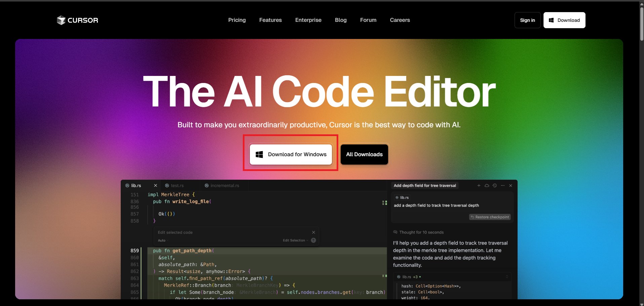Open the three-dot more options in chat panel
Image resolution: width=644 pixels, height=306 pixels.
tap(503, 185)
